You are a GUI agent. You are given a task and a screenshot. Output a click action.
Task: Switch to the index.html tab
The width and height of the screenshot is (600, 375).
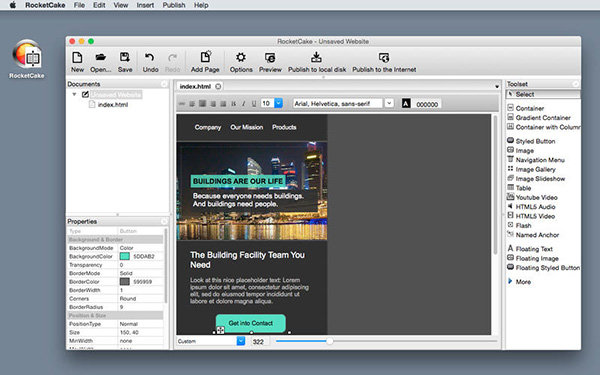tap(195, 86)
